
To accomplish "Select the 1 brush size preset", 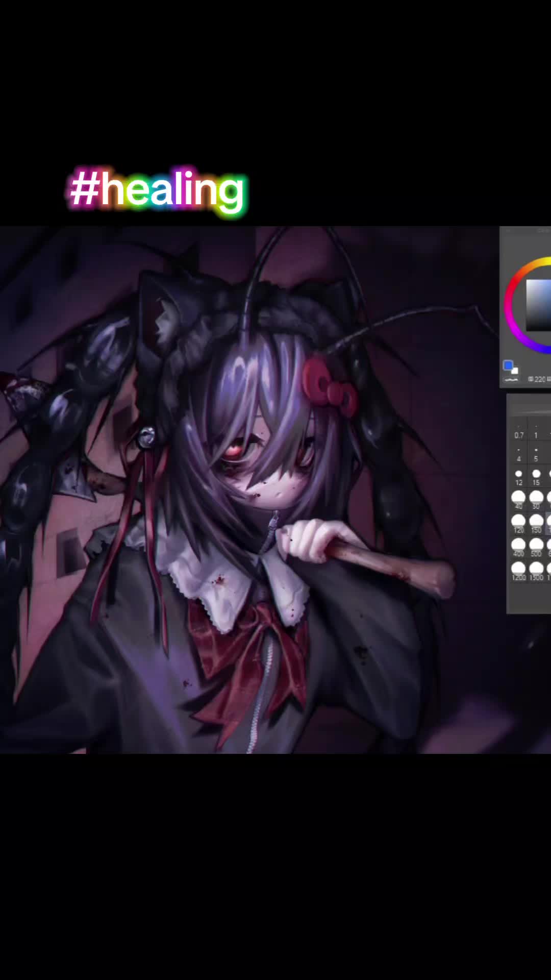I will (x=536, y=431).
